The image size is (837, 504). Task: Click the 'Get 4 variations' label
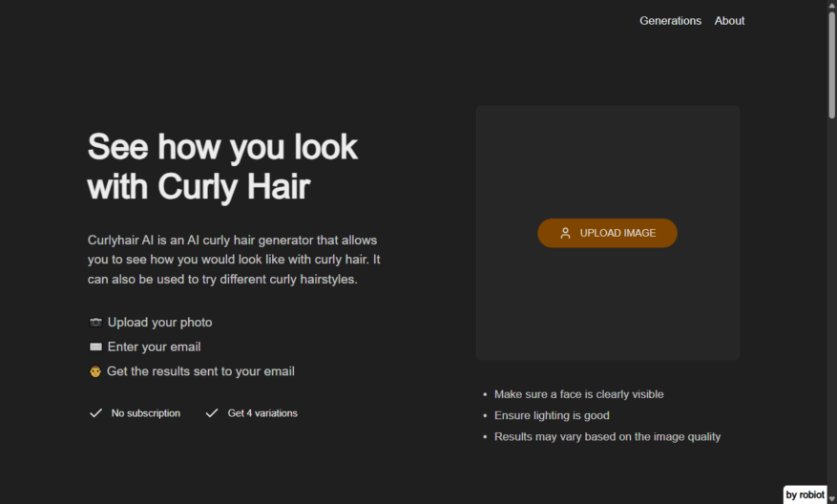262,413
